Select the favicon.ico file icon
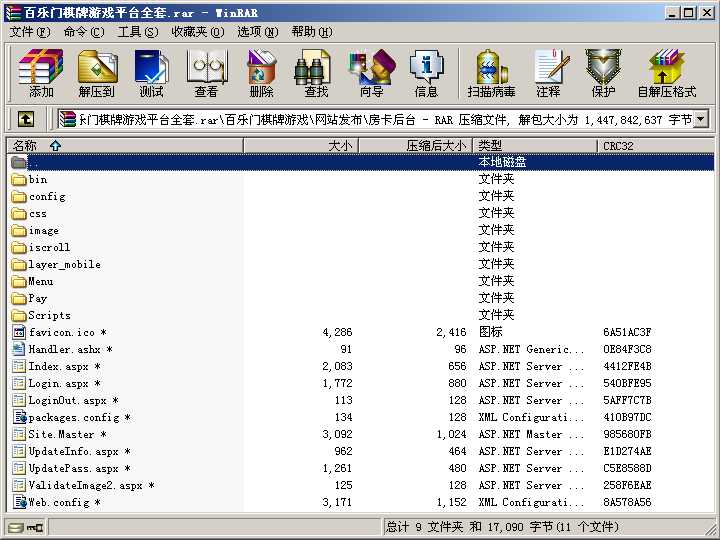Viewport: 720px width, 540px height. tap(19, 332)
